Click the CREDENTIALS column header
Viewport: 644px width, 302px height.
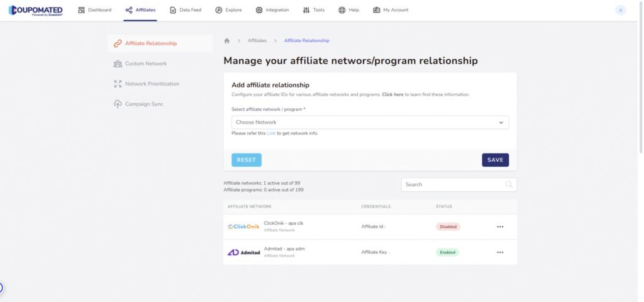[x=376, y=206]
